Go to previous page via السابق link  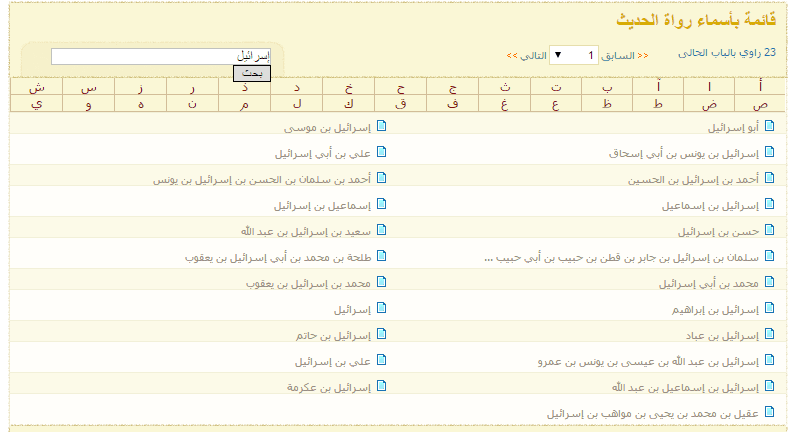tap(628, 56)
